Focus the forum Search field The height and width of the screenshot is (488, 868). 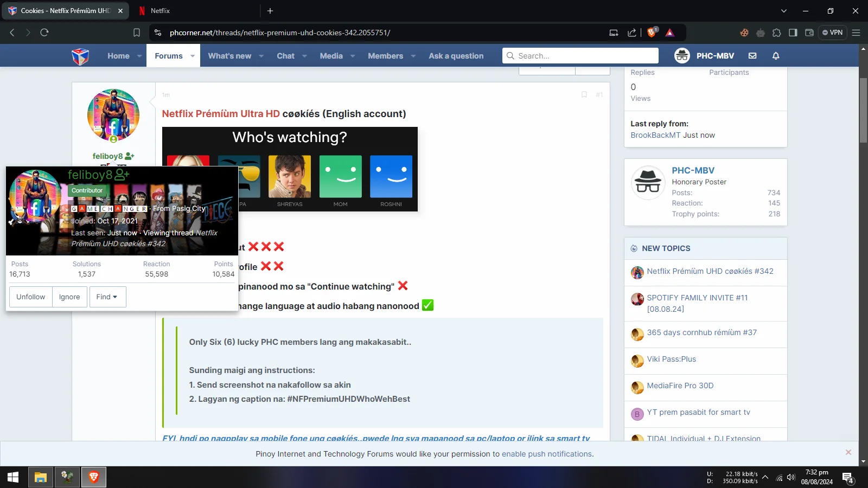coord(580,56)
